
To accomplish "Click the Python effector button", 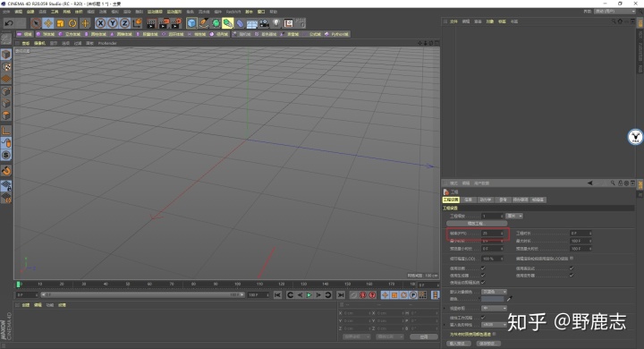I will [336, 34].
